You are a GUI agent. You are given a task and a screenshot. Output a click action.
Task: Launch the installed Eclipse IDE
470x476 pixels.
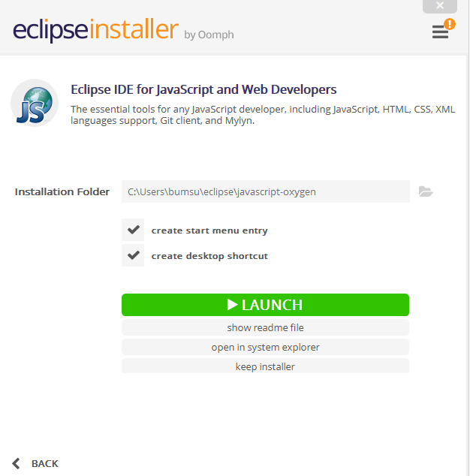pyautogui.click(x=265, y=305)
